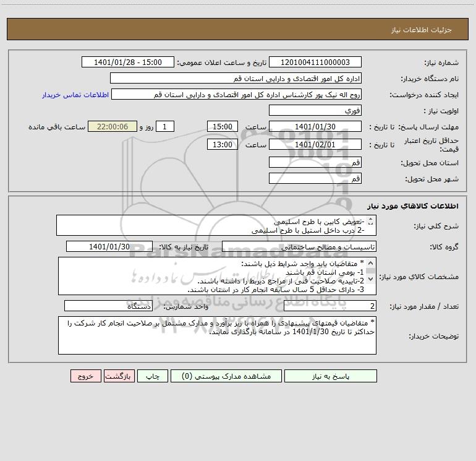
Task: Click the خروج exit button
Action: 85,376
